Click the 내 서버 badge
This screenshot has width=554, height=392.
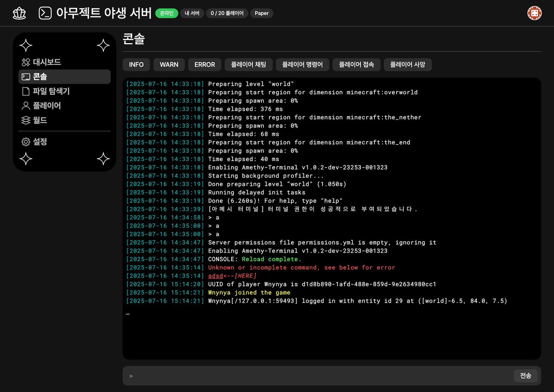point(192,13)
